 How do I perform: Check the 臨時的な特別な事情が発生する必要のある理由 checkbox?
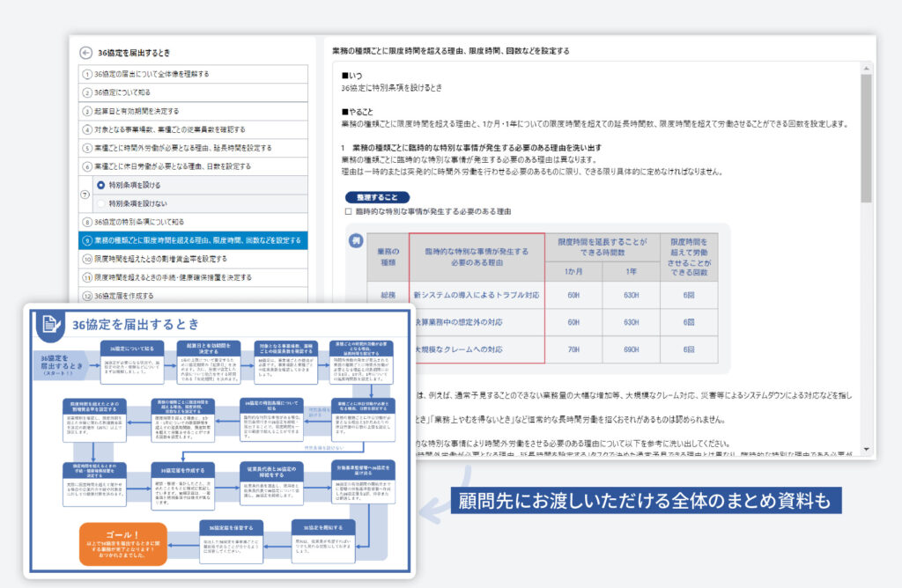(348, 212)
